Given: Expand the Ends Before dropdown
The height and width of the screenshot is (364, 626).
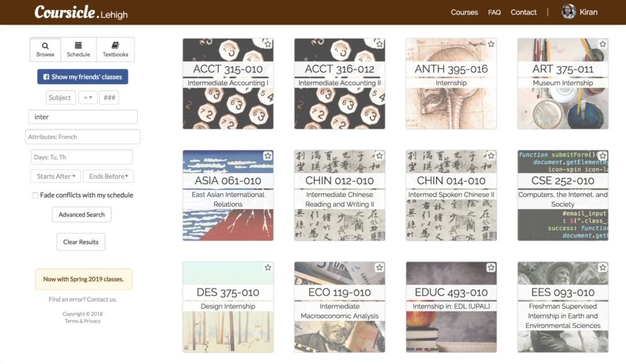Looking at the screenshot, I should pyautogui.click(x=108, y=176).
